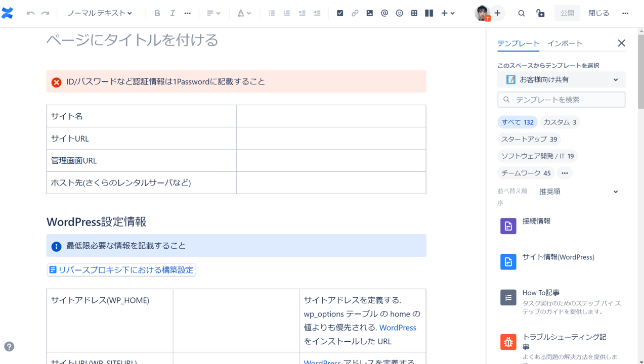Open the help question mark button
This screenshot has width=644, height=364.
click(x=9, y=347)
